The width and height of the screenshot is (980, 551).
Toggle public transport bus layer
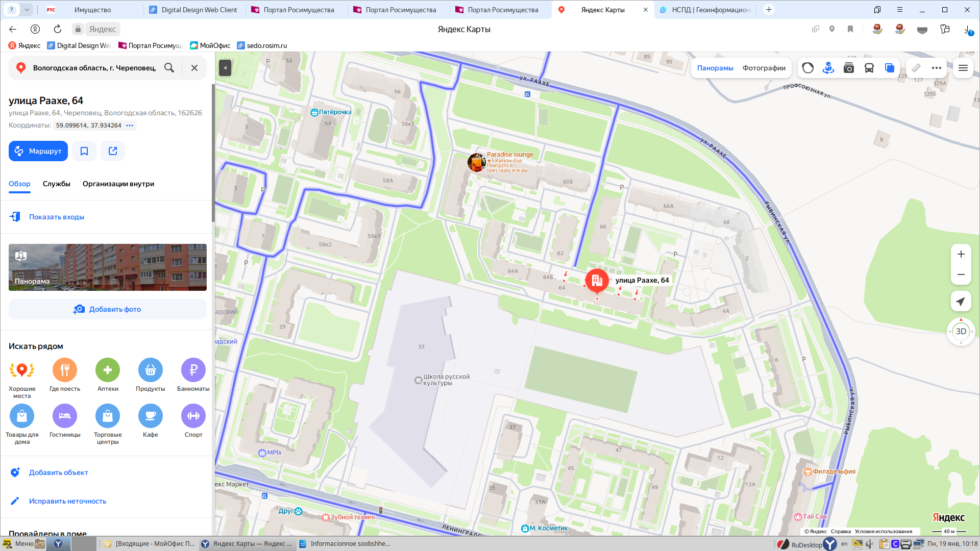coord(869,68)
